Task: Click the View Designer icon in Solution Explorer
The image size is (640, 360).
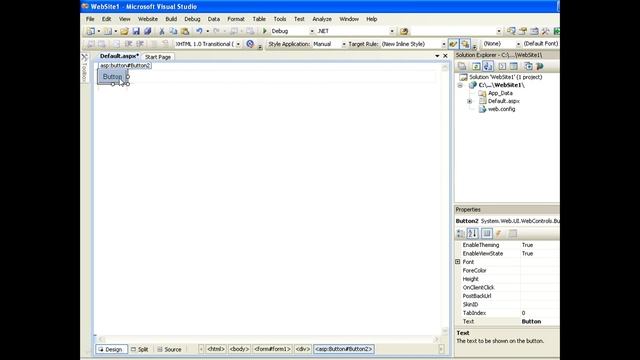Action: tap(514, 66)
